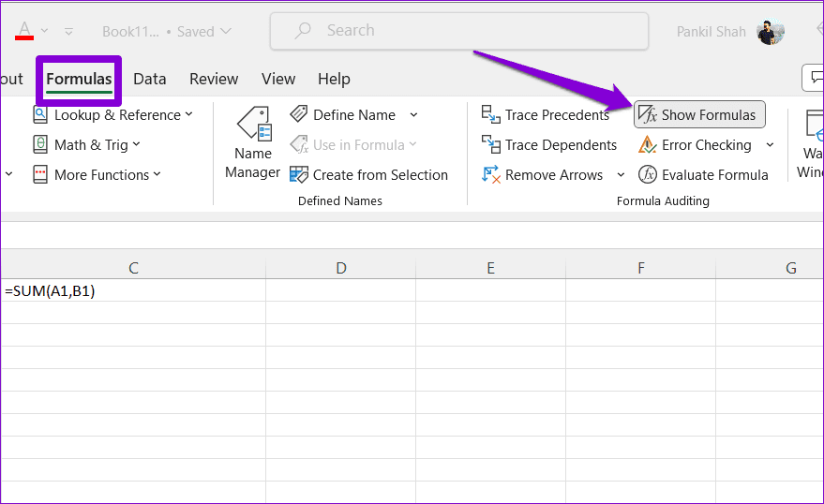Open the Help tab

click(x=334, y=79)
